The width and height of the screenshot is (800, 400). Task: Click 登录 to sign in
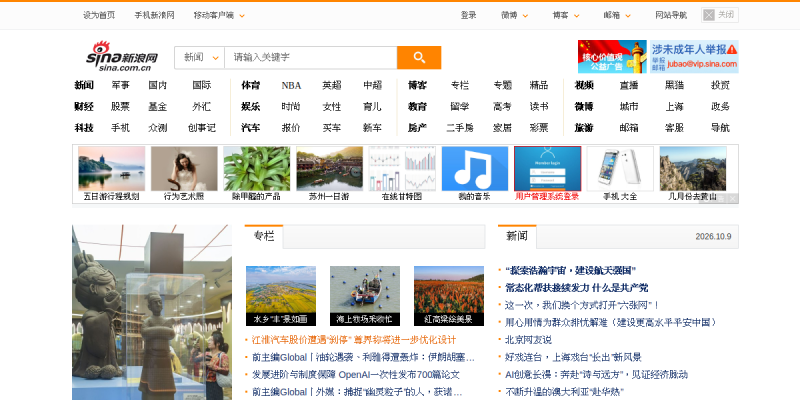pyautogui.click(x=468, y=15)
